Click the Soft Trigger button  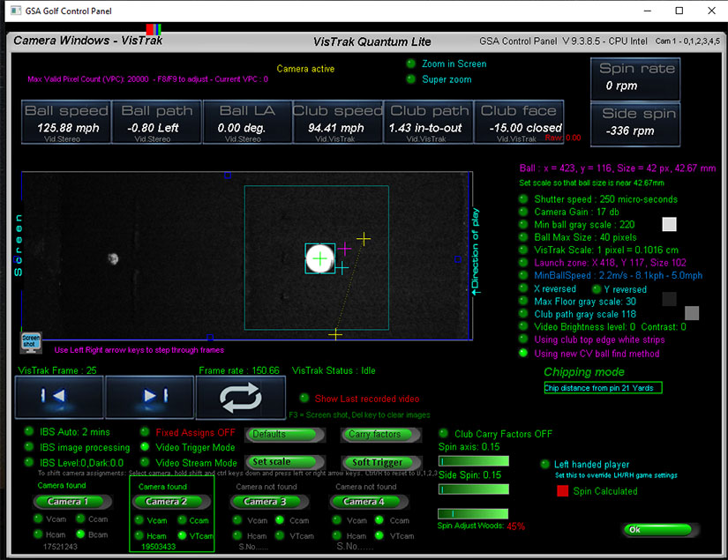coord(378,462)
